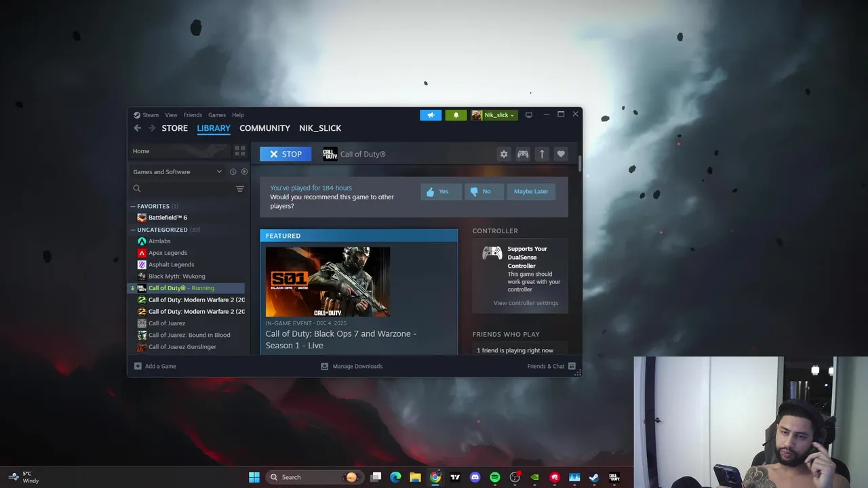The width and height of the screenshot is (868, 488).
Task: Open the NIK_SLICK profile tab
Action: (x=320, y=128)
